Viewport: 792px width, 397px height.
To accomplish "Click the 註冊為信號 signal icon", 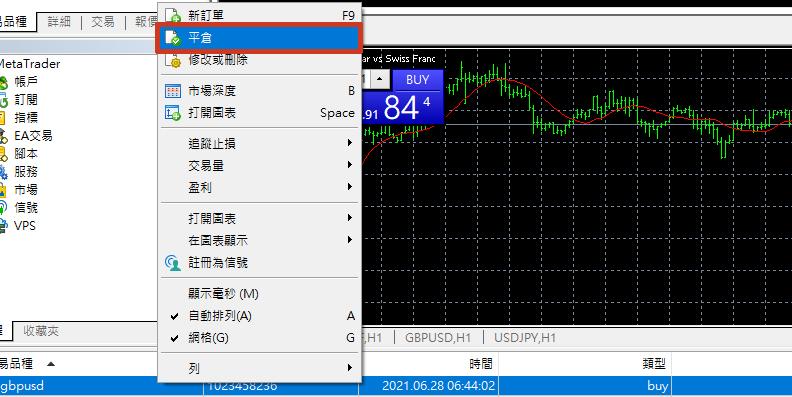I will click(x=173, y=263).
